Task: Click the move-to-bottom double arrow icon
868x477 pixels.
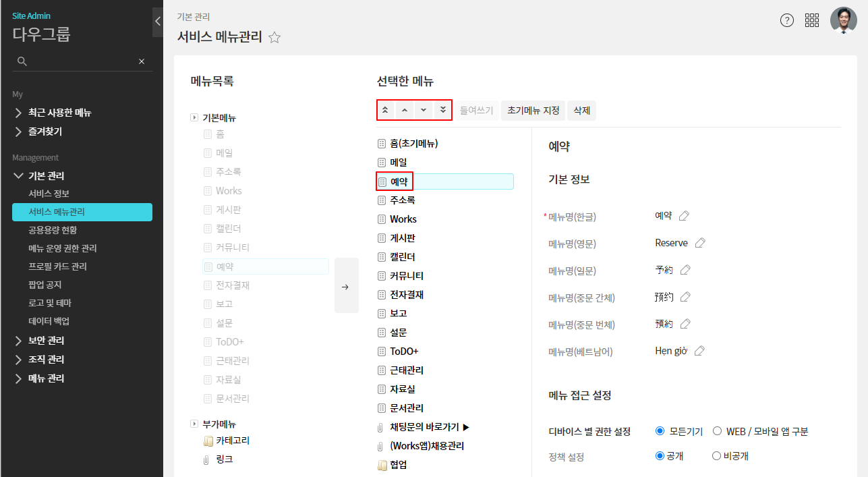Action: click(x=442, y=110)
